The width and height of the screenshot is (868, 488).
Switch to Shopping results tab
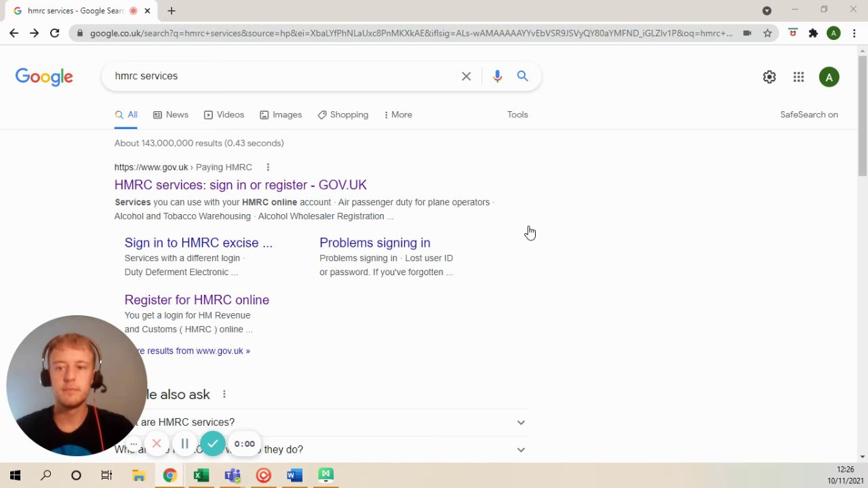tap(343, 115)
